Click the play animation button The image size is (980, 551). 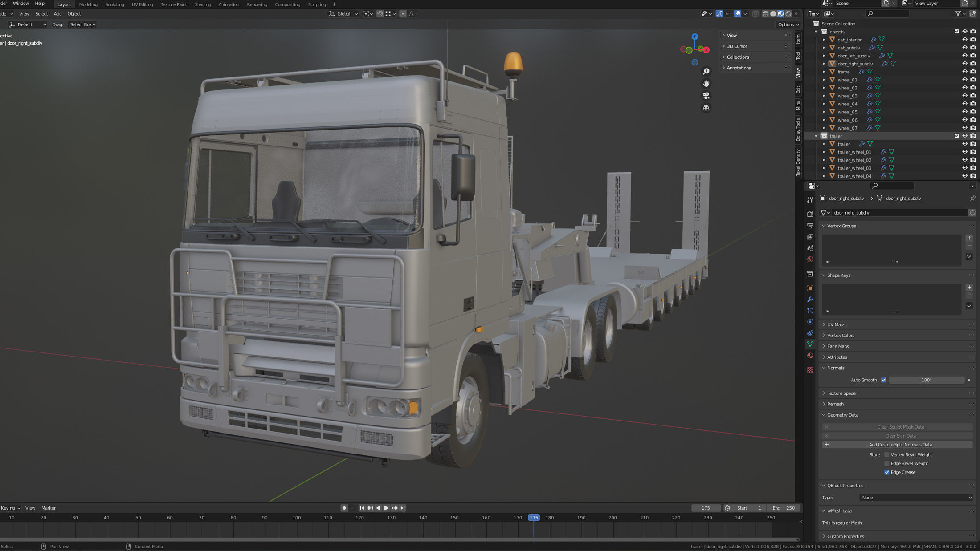tap(386, 508)
